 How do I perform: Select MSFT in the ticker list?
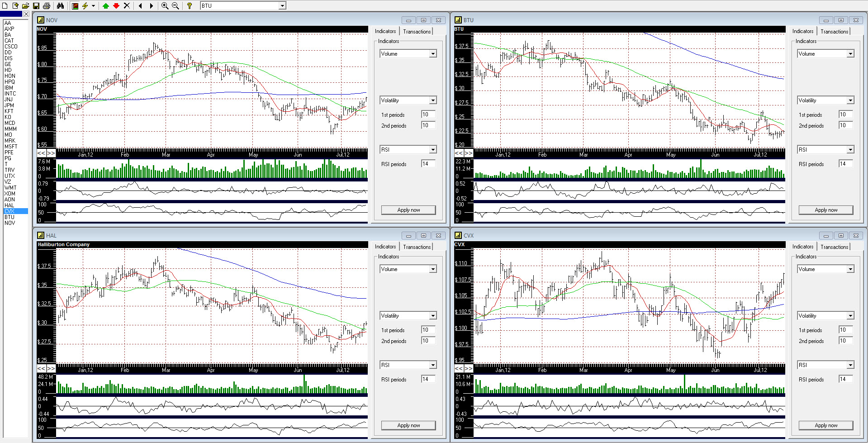11,147
